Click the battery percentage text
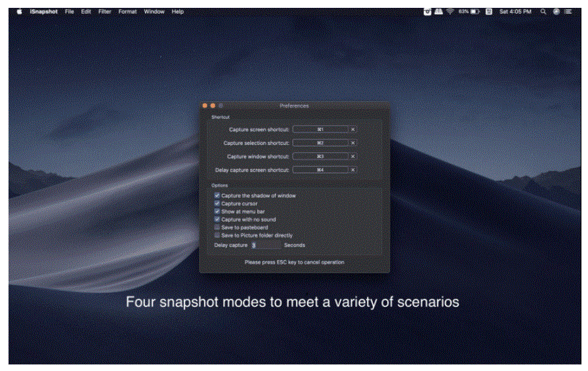 coord(463,12)
